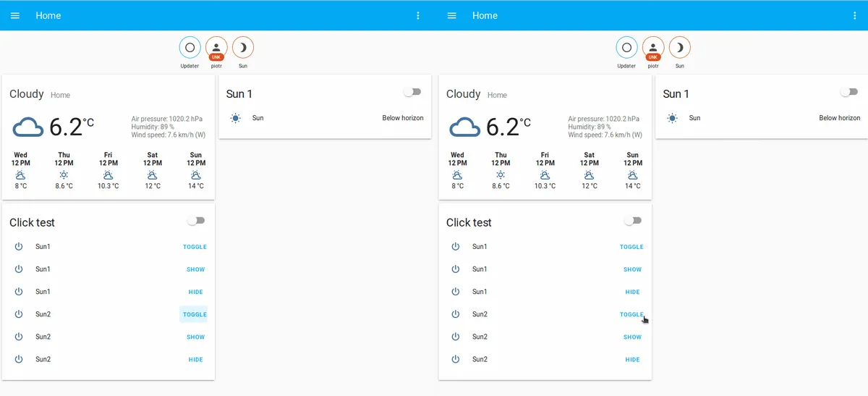The image size is (868, 396).
Task: Click Sun entity icon in right Sun 1 card
Action: [673, 118]
